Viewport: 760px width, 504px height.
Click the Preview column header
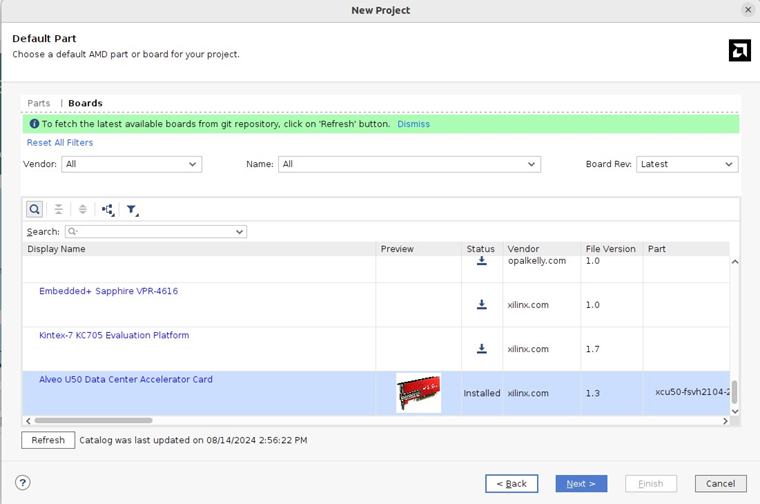point(419,249)
